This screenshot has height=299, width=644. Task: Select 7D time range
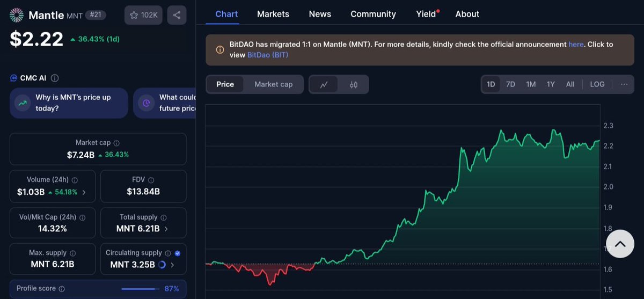[510, 84]
